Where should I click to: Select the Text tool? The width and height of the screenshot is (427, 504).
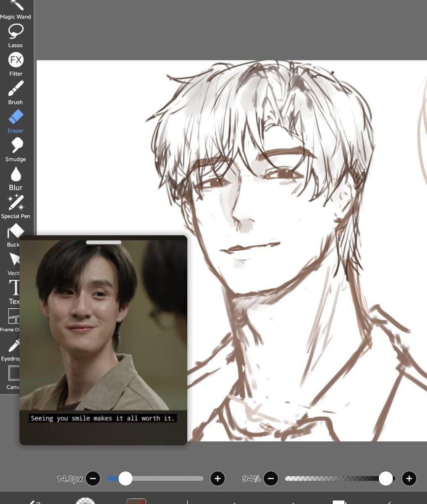[x=14, y=292]
